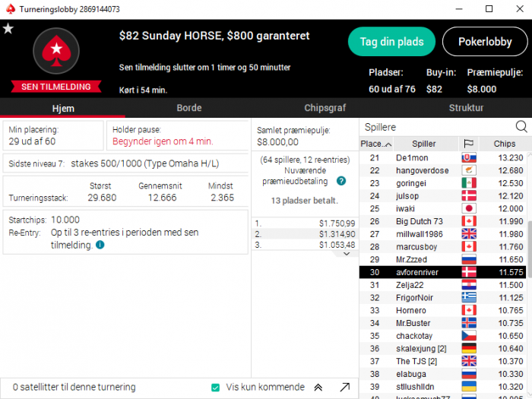Click the red spade icon in title bar

pyautogui.click(x=11, y=9)
